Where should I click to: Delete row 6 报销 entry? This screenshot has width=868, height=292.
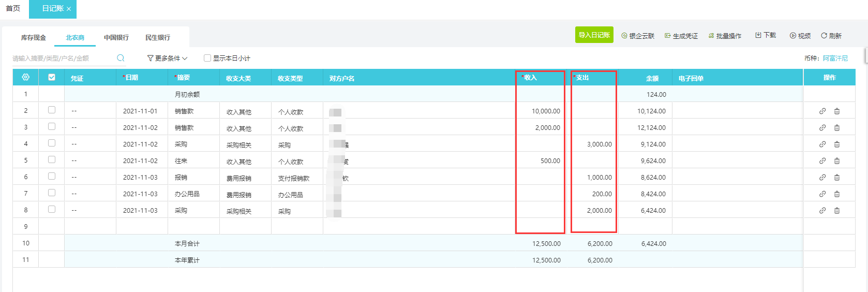coord(837,178)
